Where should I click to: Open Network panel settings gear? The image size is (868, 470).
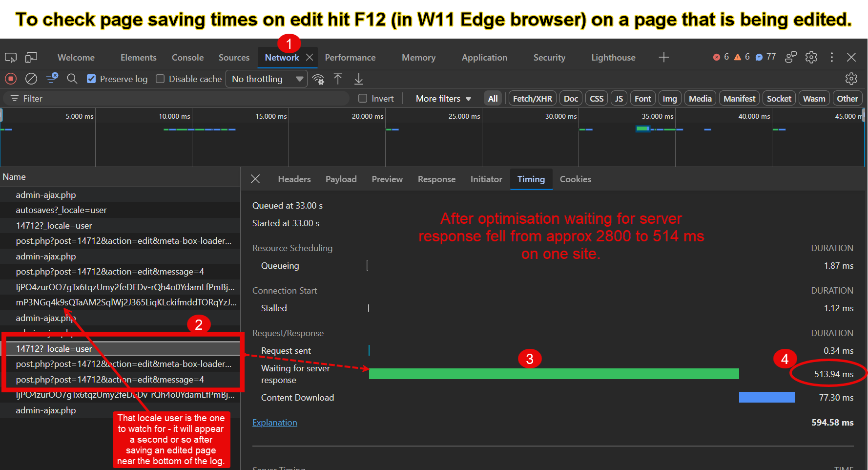[851, 79]
